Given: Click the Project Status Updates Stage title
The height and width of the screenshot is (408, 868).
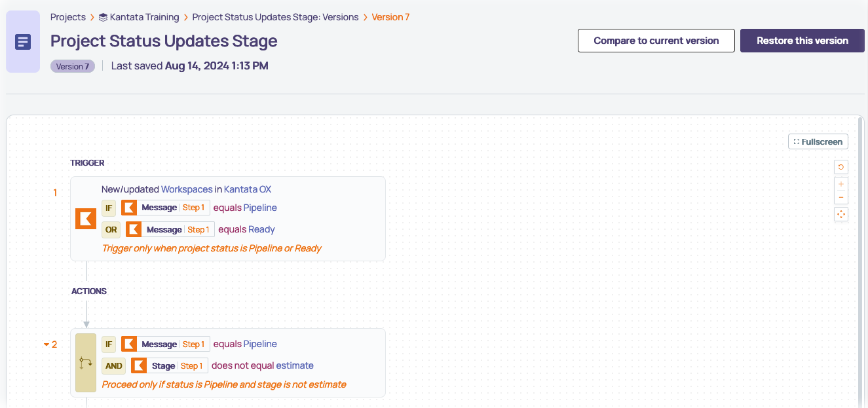Looking at the screenshot, I should 164,41.
